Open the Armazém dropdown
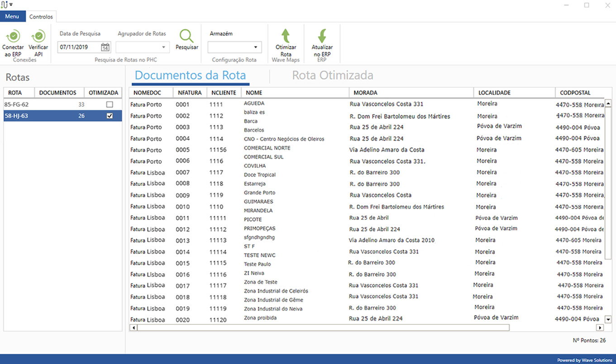The image size is (616, 364). 256,47
